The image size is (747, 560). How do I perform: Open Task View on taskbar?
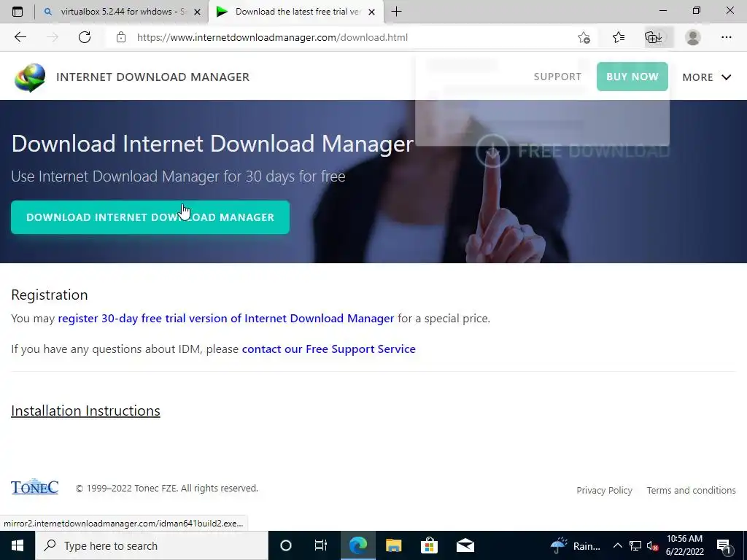321,545
